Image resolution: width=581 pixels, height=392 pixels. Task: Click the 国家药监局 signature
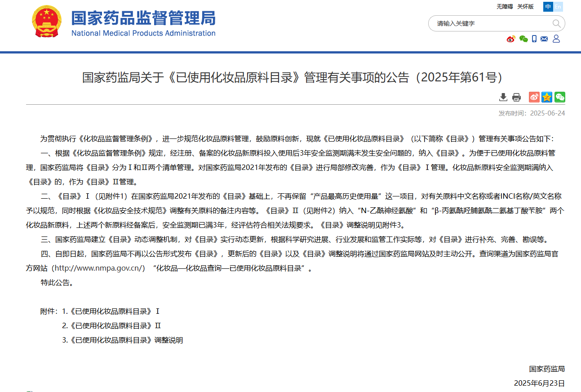pos(547,369)
